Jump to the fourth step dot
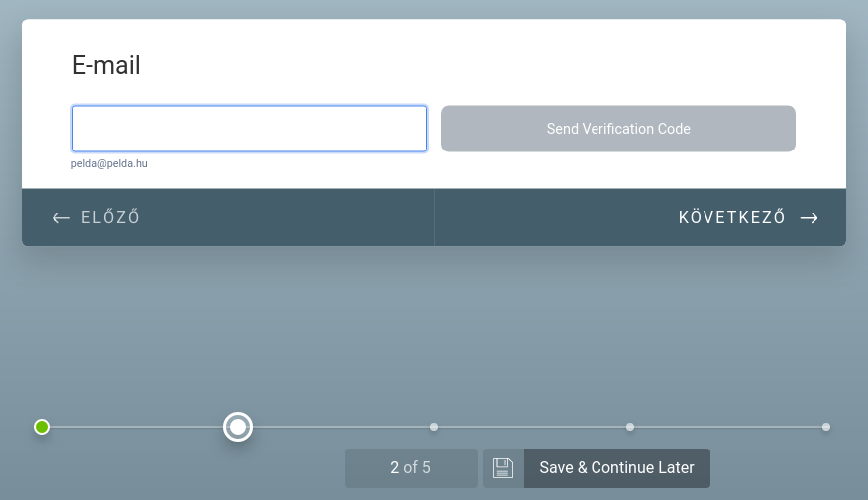The width and height of the screenshot is (868, 500). click(630, 427)
